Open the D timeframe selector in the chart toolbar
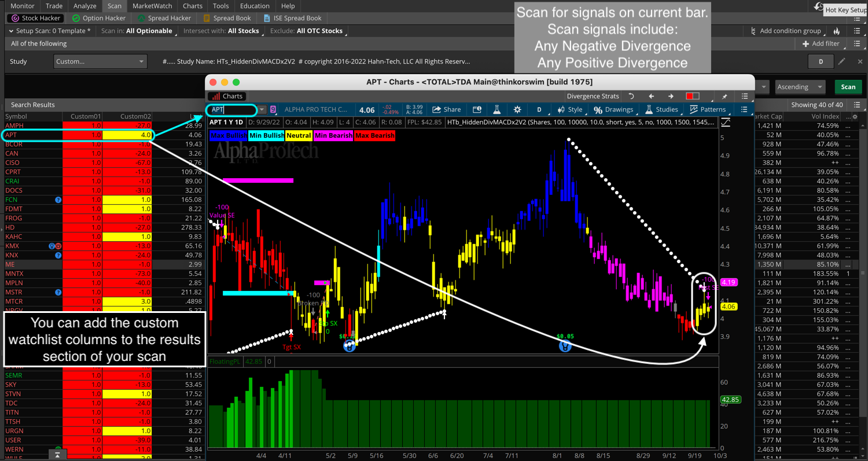Screen dimensions: 868x461 (x=539, y=109)
